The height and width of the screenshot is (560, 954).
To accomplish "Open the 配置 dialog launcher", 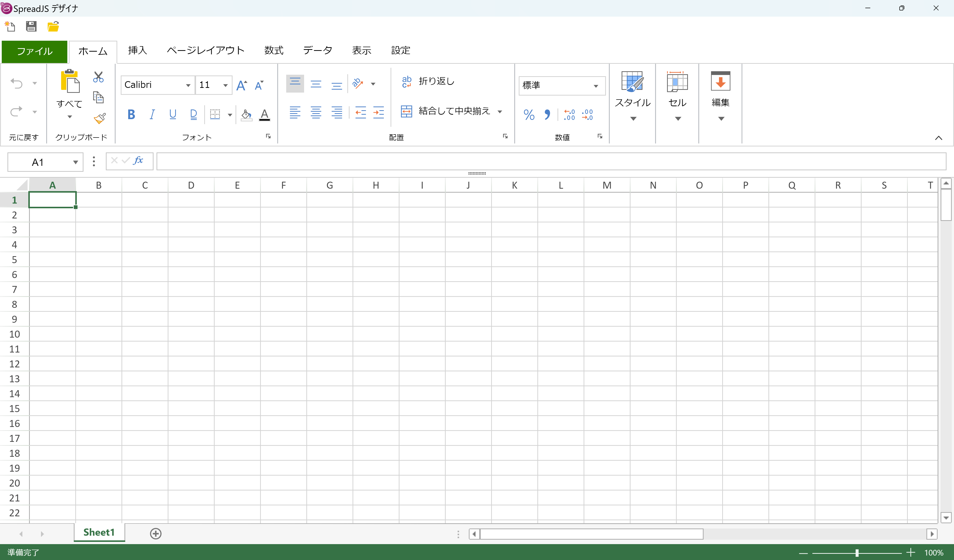I will (505, 136).
